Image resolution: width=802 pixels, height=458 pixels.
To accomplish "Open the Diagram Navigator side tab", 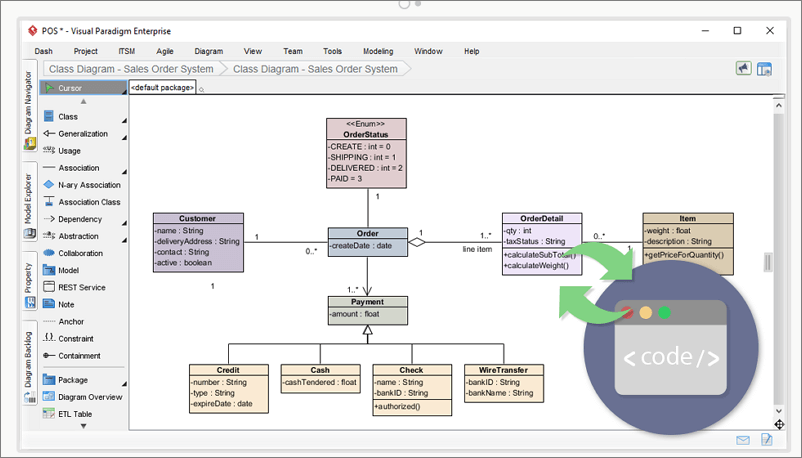I will (x=29, y=105).
